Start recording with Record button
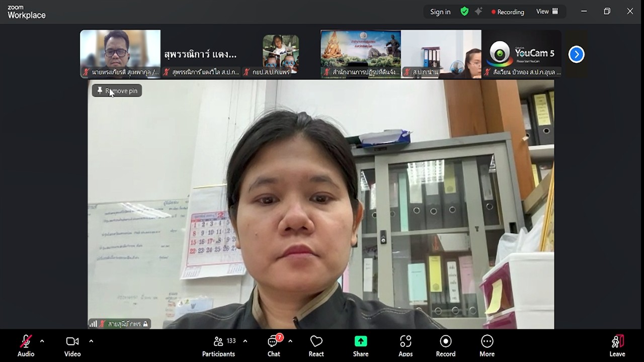Screen dimensions: 644x362 [x=446, y=342]
